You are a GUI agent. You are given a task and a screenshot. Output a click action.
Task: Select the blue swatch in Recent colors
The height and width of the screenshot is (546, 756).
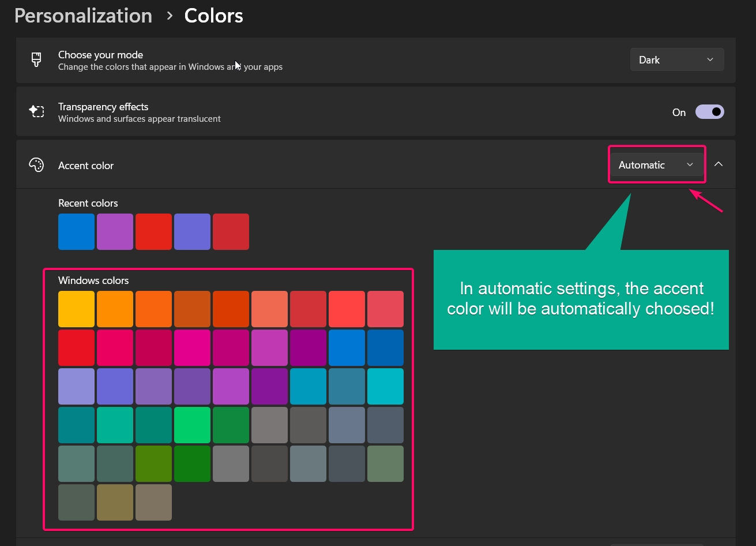coord(76,232)
